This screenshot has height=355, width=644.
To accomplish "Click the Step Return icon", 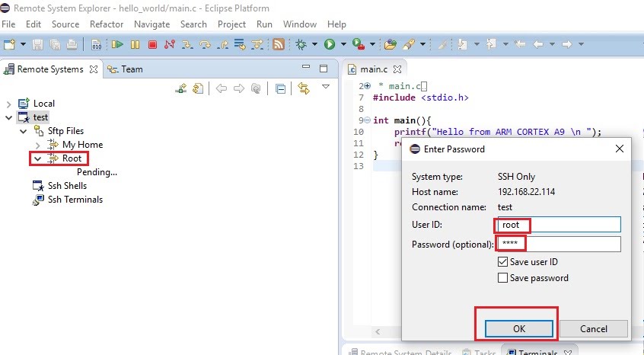I will click(x=222, y=44).
